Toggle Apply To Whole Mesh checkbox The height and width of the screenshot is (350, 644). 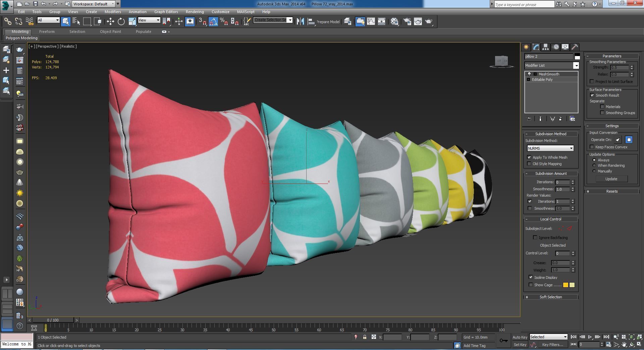tap(529, 157)
